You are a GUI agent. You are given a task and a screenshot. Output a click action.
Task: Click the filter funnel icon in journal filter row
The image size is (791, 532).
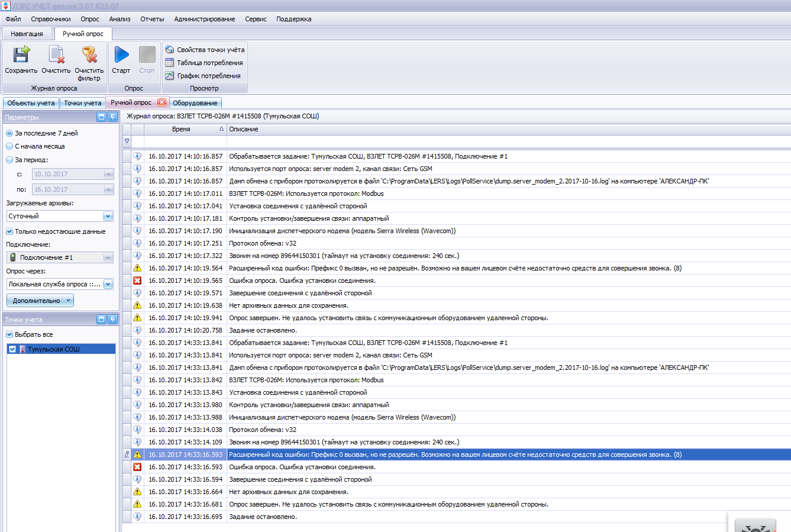[x=127, y=141]
